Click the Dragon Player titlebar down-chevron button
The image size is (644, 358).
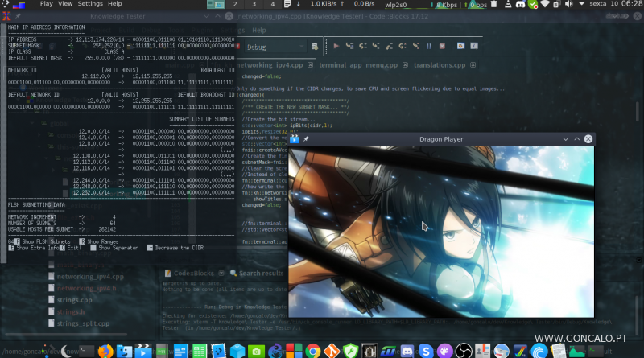coord(566,139)
